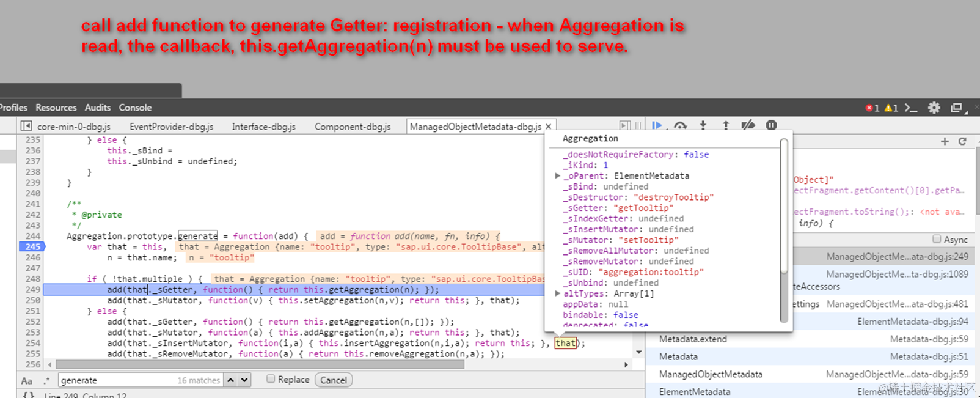This screenshot has width=980, height=398.
Task: Click _sUID "aggregation:tooltip" property
Action: click(633, 272)
